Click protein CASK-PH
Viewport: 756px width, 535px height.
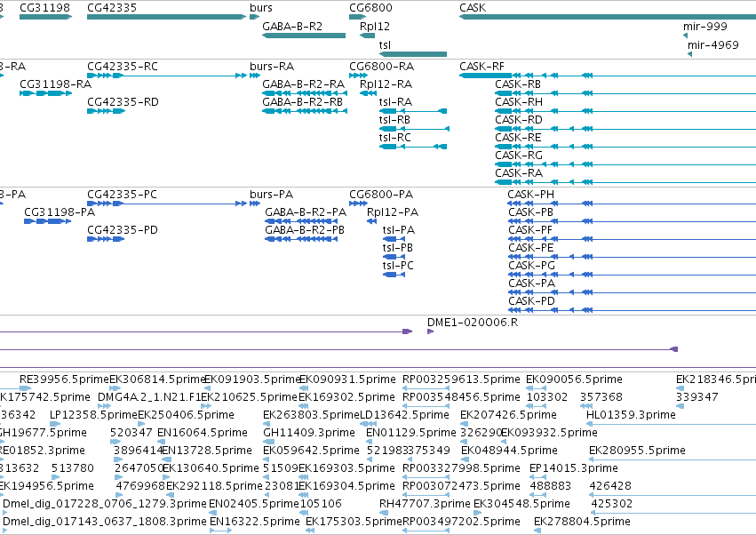[x=632, y=204]
